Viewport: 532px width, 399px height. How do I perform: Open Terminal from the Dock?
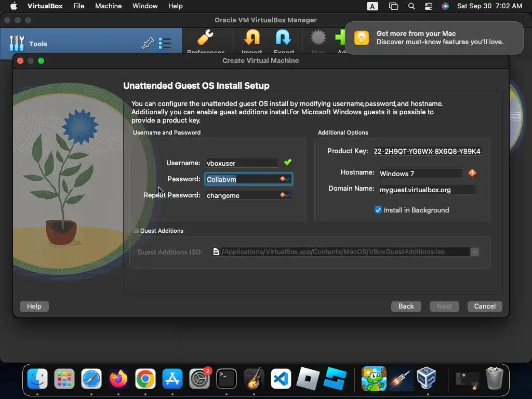pyautogui.click(x=227, y=378)
